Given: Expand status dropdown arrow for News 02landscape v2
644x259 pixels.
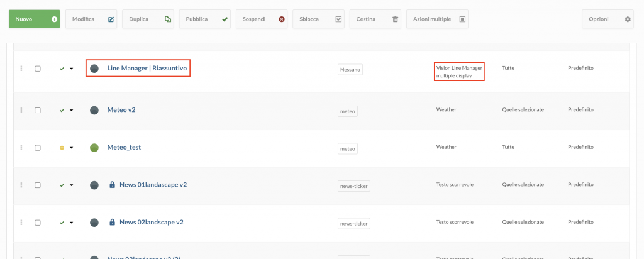Looking at the screenshot, I should [x=72, y=223].
